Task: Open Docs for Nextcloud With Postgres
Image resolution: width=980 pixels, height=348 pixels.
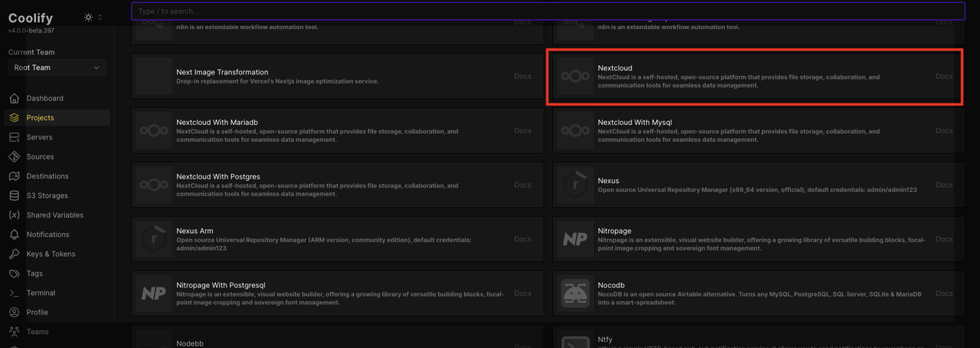Action: 523,185
